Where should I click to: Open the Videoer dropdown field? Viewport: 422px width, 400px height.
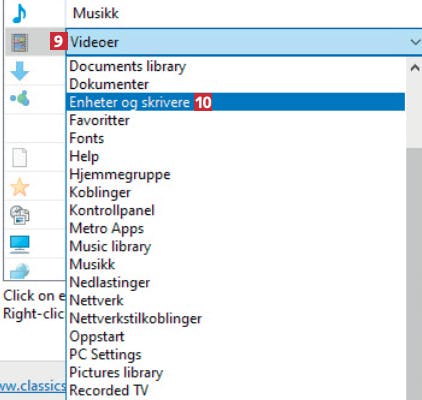point(244,42)
